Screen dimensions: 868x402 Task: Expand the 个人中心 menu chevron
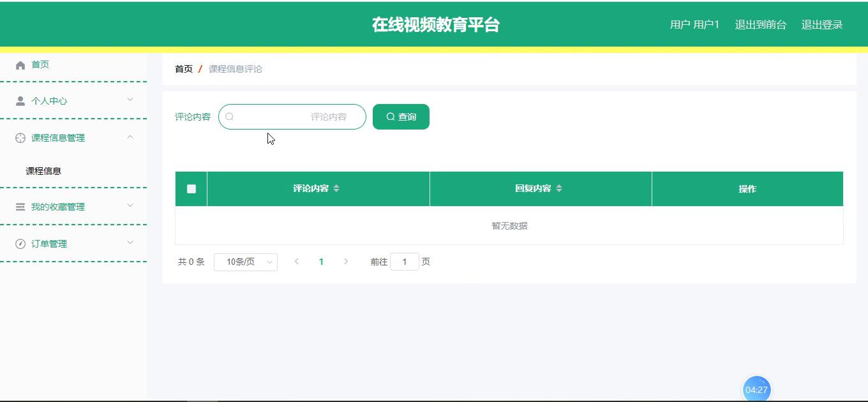click(130, 100)
